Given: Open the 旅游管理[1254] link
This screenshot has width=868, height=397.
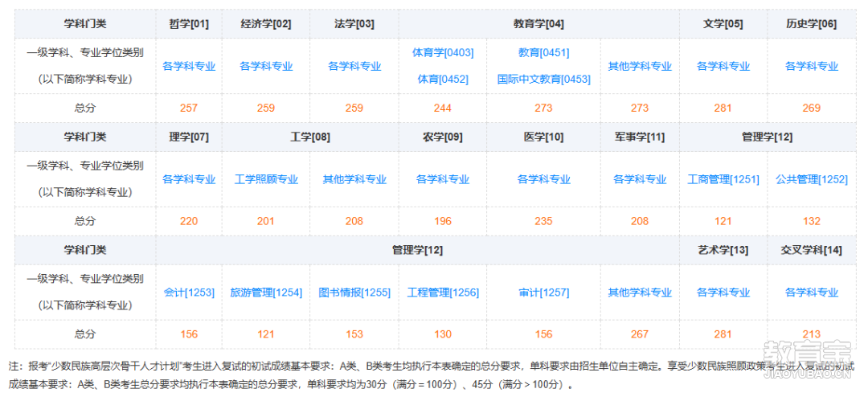Looking at the screenshot, I should (266, 293).
